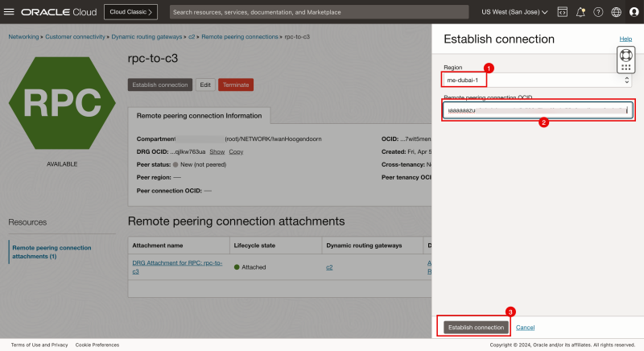
Task: Click the Establish connection button in the panel footer
Action: point(476,327)
